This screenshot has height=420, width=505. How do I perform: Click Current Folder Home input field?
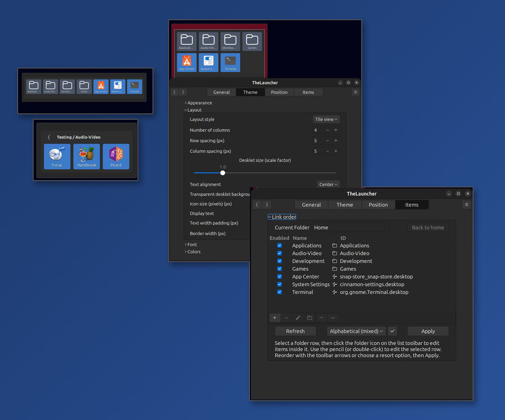point(351,228)
